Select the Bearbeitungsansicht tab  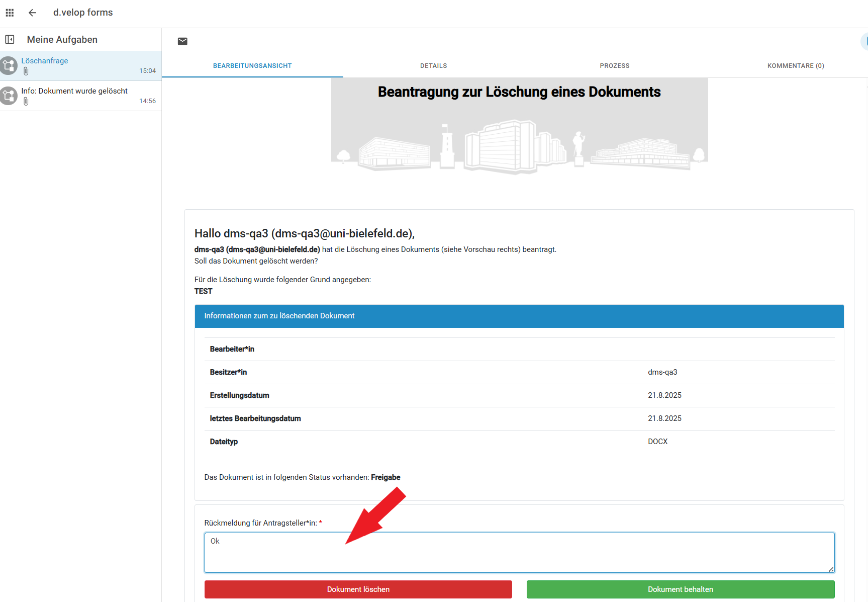252,66
